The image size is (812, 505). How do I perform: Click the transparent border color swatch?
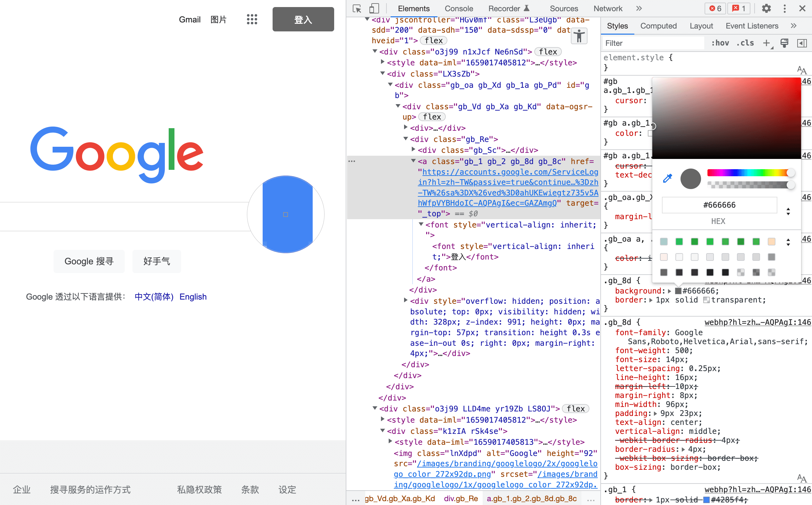point(706,300)
